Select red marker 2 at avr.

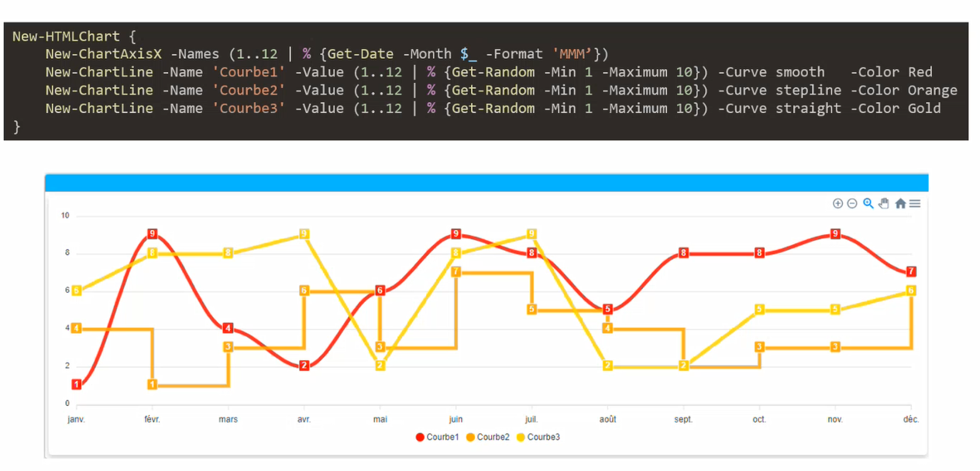(304, 366)
